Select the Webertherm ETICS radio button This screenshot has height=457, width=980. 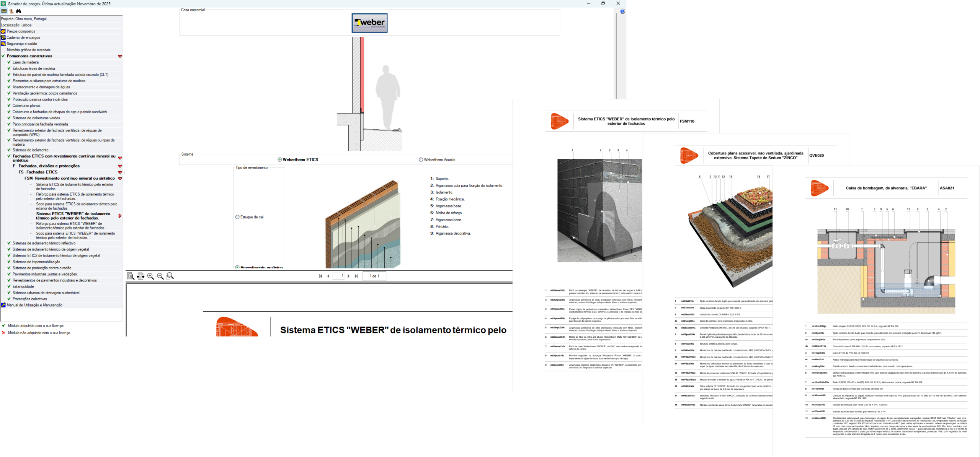(280, 160)
